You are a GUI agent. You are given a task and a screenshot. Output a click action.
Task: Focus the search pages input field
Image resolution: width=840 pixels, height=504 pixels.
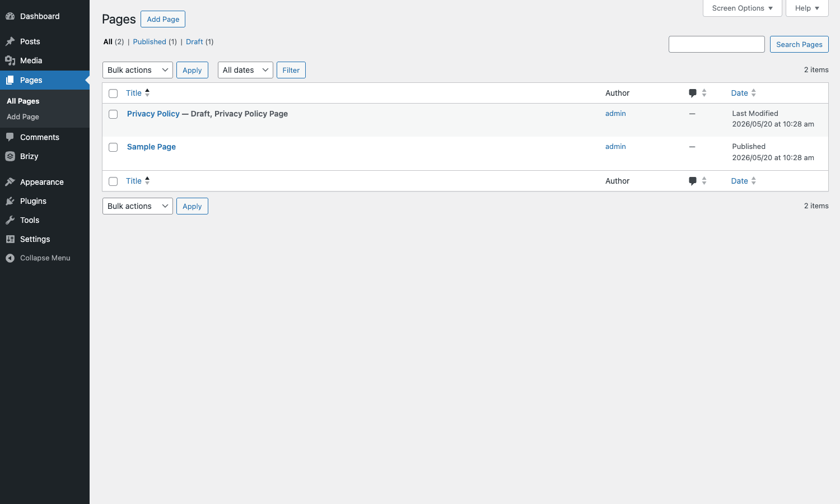click(x=717, y=44)
